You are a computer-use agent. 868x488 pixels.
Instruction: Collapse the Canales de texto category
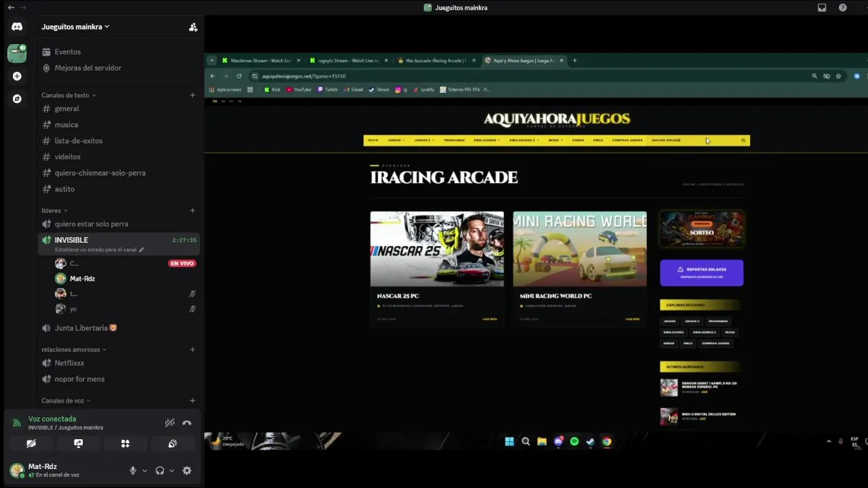click(x=68, y=96)
